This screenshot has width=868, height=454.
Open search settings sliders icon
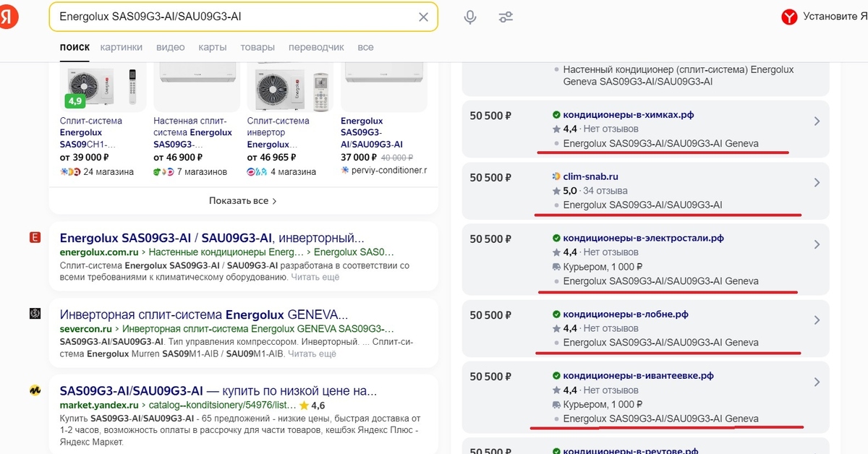coord(506,17)
